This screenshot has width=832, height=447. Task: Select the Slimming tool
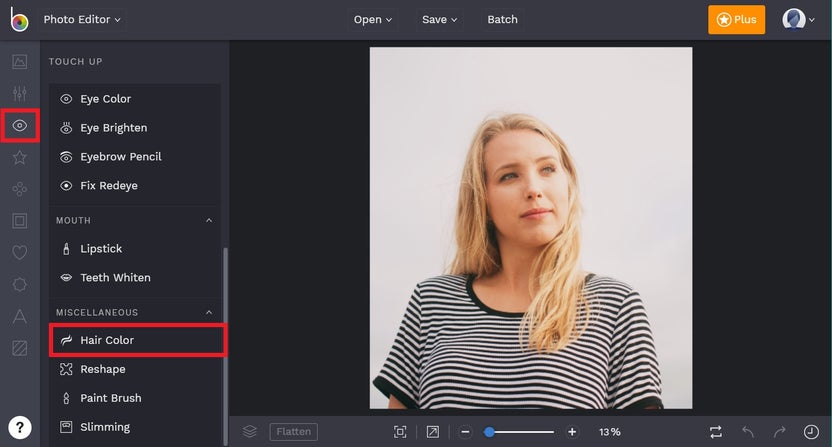(x=135, y=427)
